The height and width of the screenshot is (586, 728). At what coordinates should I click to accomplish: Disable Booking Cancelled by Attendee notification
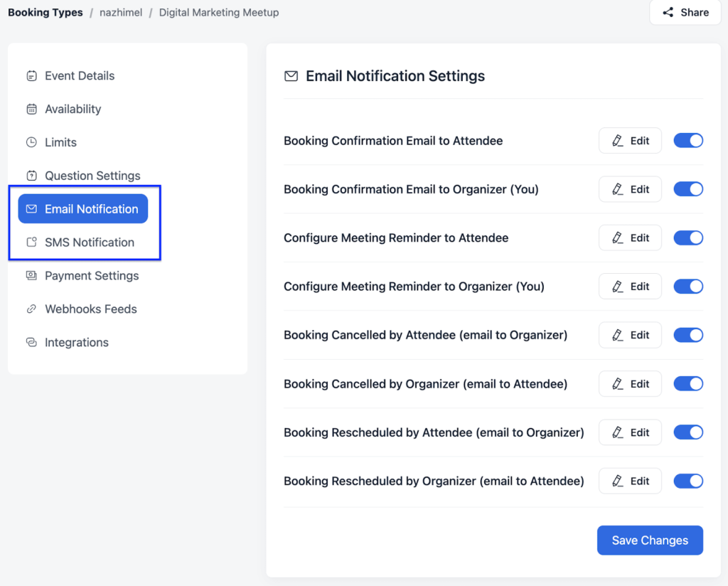[x=688, y=335]
